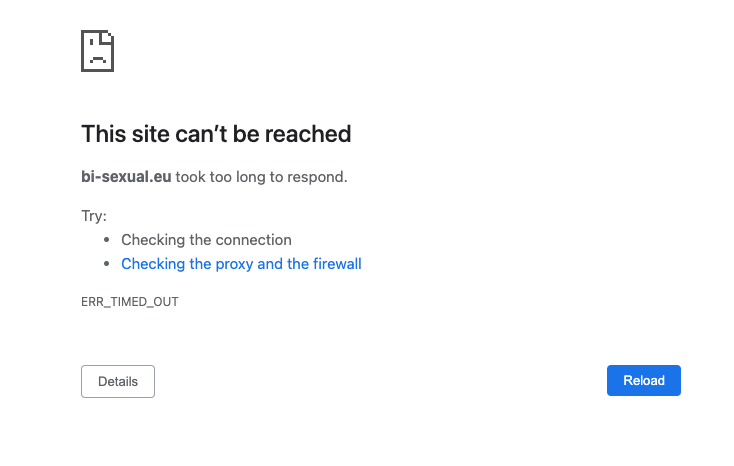Click the word "site" in the heading
This screenshot has height=466, width=734.
(147, 134)
